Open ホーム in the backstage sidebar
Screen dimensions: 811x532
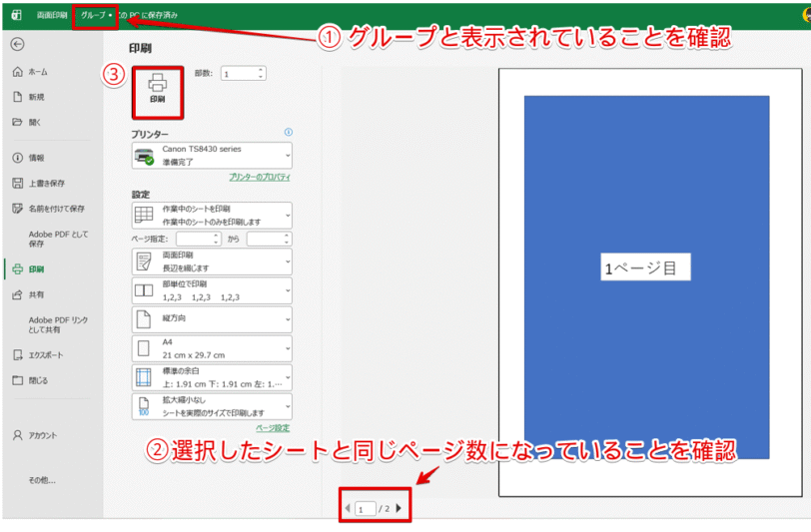[x=37, y=72]
